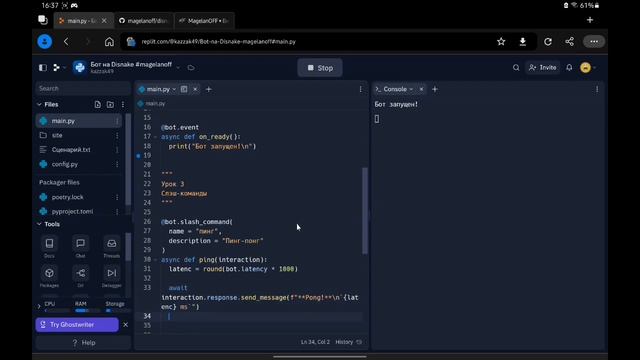Open editor pane options menu
This screenshot has height=360, width=640.
[x=360, y=89]
